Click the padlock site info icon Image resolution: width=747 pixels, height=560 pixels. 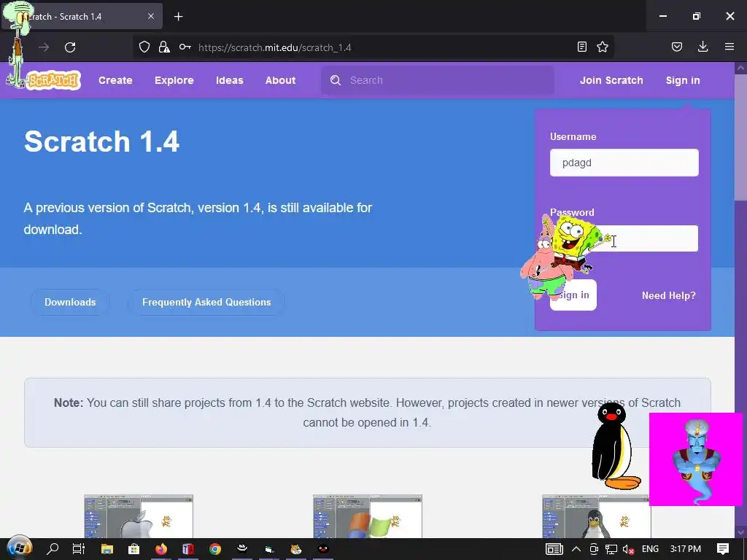164,47
